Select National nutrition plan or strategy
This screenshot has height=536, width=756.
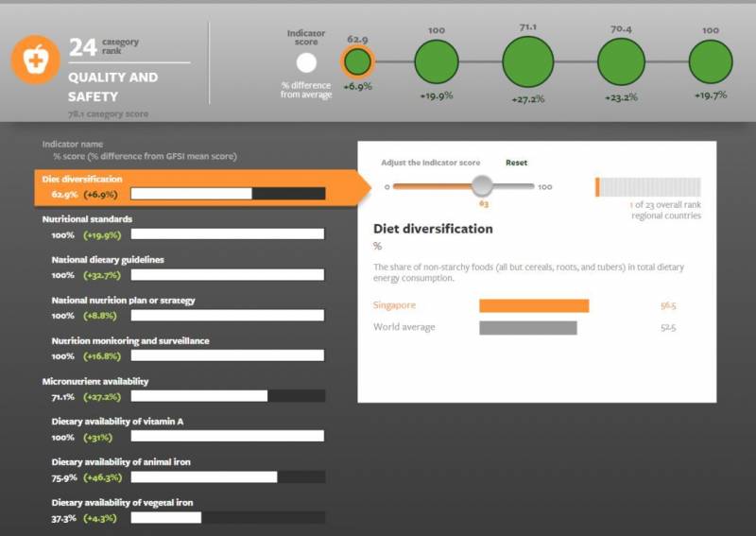(123, 301)
